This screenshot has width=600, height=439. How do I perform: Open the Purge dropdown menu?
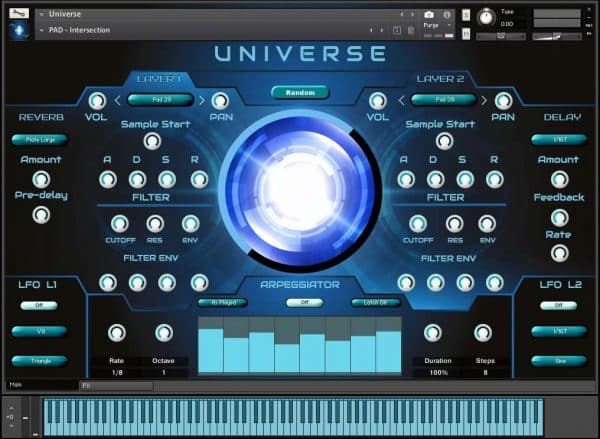(437, 25)
